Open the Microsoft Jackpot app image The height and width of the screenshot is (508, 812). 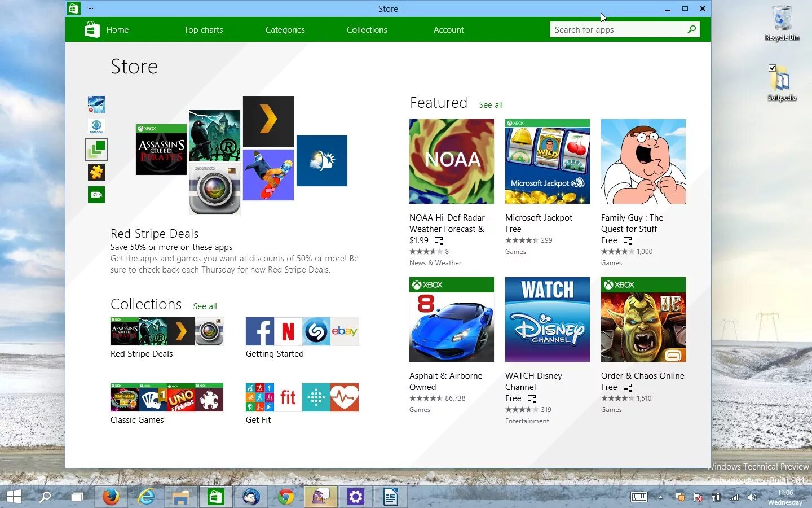(x=548, y=161)
